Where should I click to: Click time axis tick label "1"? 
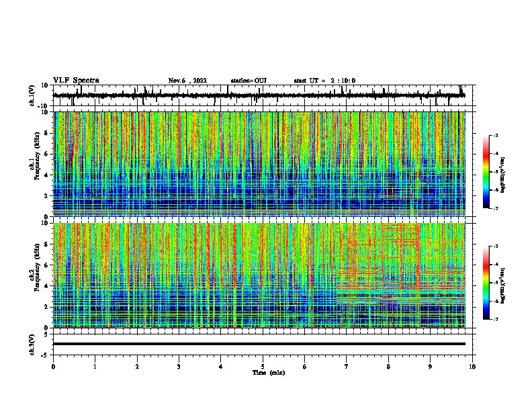pos(95,367)
